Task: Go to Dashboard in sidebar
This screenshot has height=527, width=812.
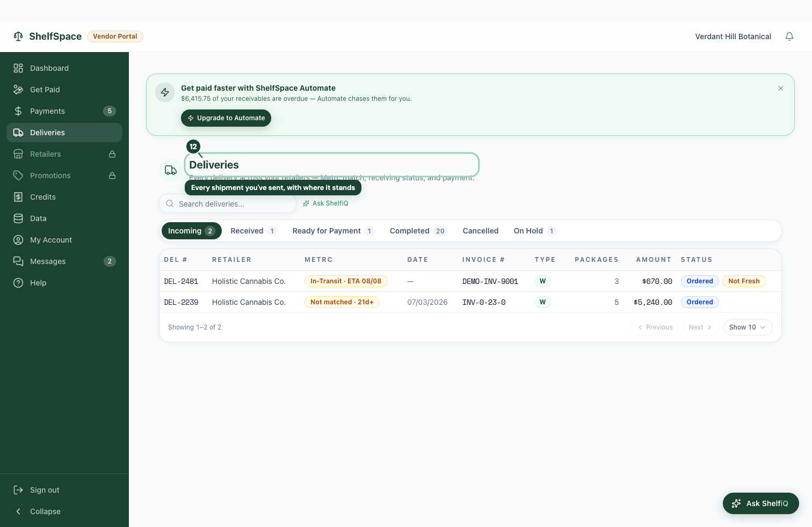Action: click(64, 68)
